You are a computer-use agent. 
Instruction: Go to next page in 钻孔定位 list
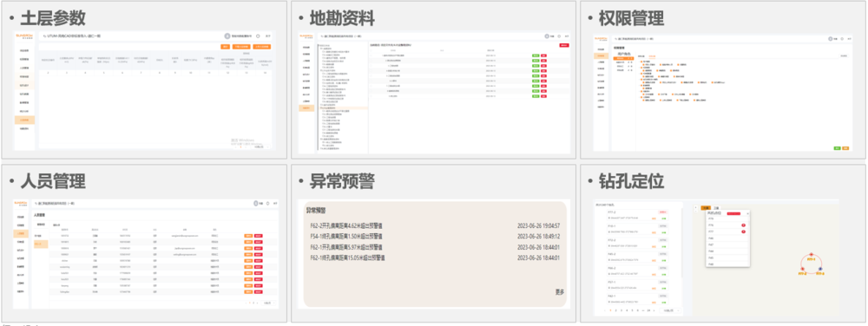[x=654, y=310]
